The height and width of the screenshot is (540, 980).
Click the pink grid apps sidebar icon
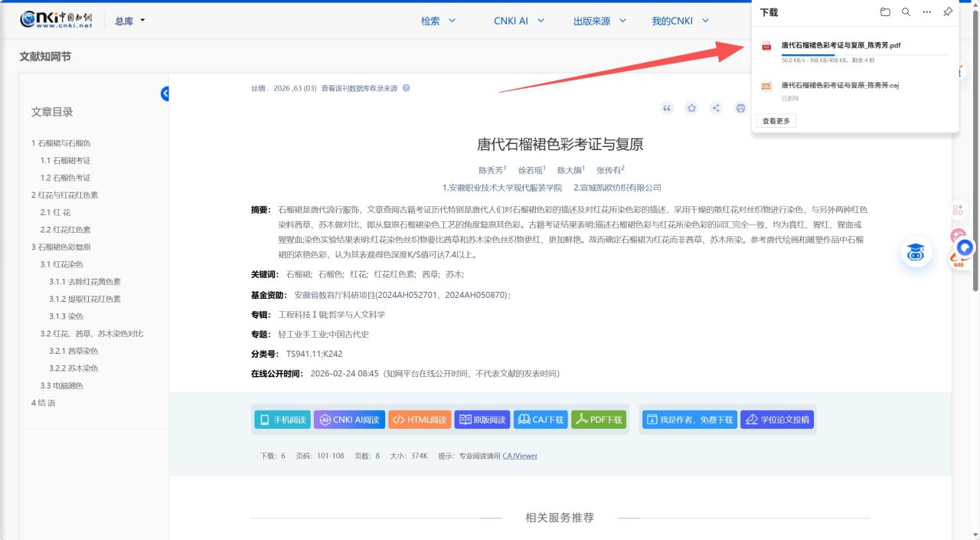click(x=958, y=209)
